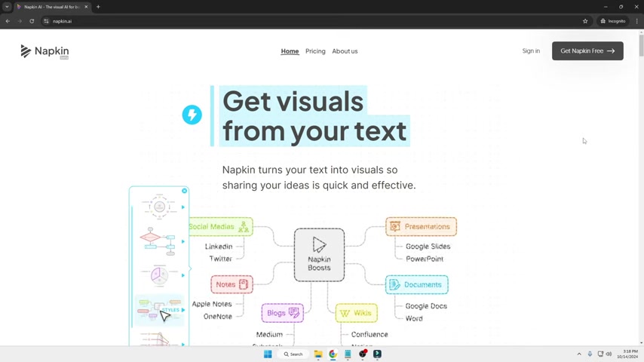Select the mind map styles thumbnail
644x362 pixels.
tap(159, 309)
